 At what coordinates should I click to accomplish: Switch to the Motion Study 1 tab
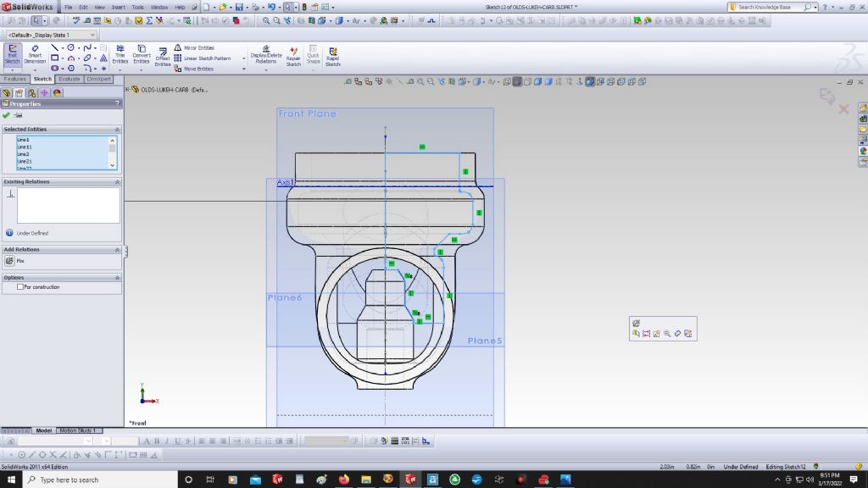77,430
